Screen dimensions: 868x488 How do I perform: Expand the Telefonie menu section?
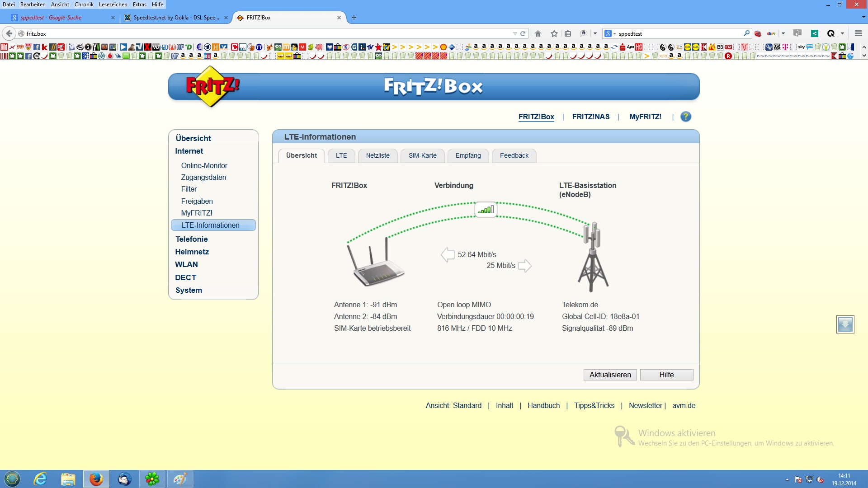click(191, 239)
